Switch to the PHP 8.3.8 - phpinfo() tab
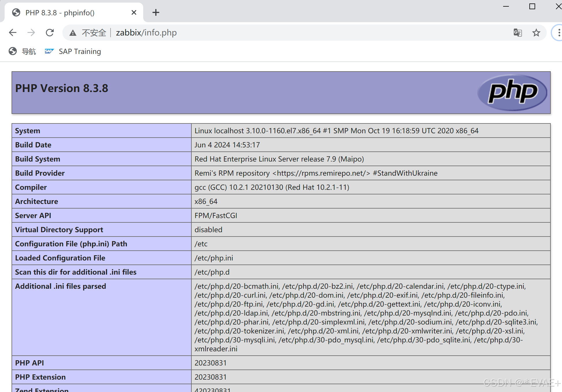Viewport: 562px width, 392px height. pyautogui.click(x=59, y=12)
